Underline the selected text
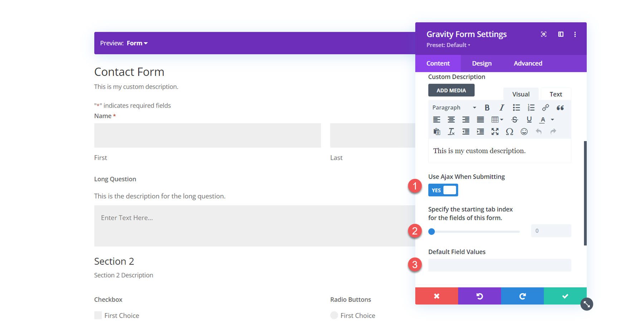This screenshot has height=321, width=644. tap(529, 120)
